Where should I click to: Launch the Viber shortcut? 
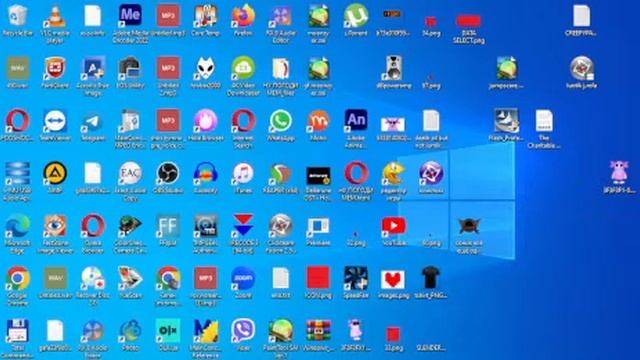(243, 331)
